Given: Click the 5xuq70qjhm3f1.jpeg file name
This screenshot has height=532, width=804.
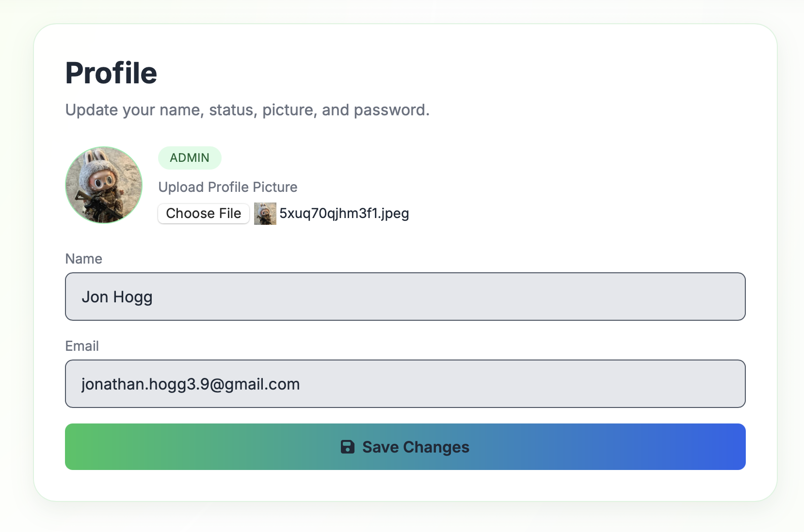Looking at the screenshot, I should (344, 214).
